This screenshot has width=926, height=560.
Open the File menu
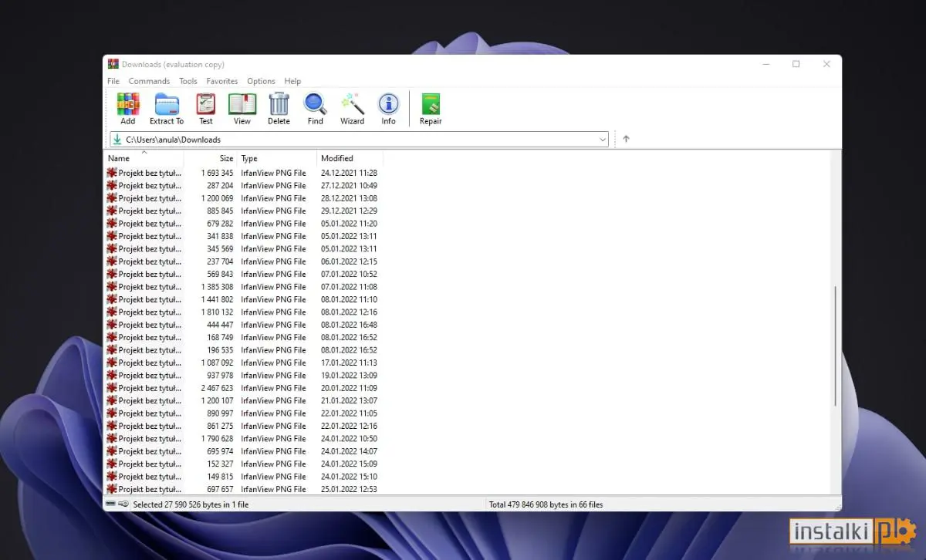point(113,81)
